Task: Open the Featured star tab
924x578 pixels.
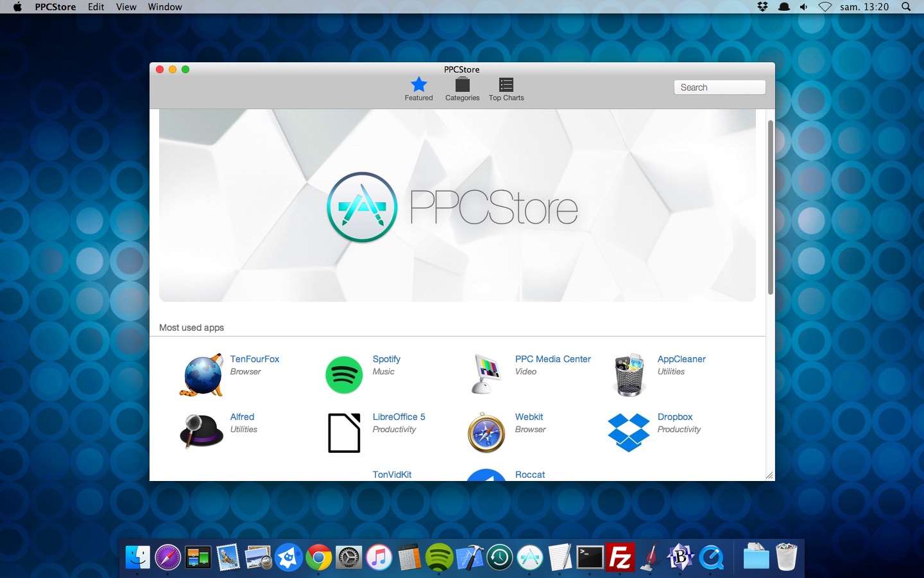Action: click(418, 89)
